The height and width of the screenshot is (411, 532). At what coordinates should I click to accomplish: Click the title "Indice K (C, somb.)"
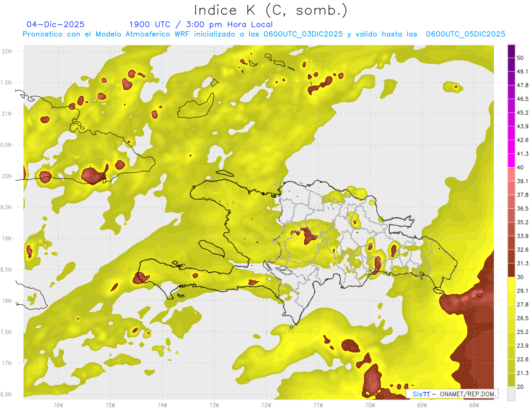coord(270,10)
